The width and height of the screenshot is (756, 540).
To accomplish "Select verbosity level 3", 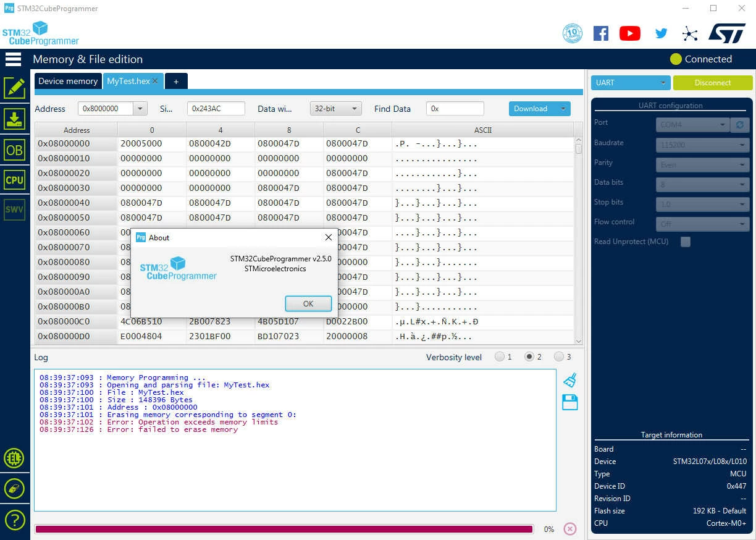I will 559,357.
